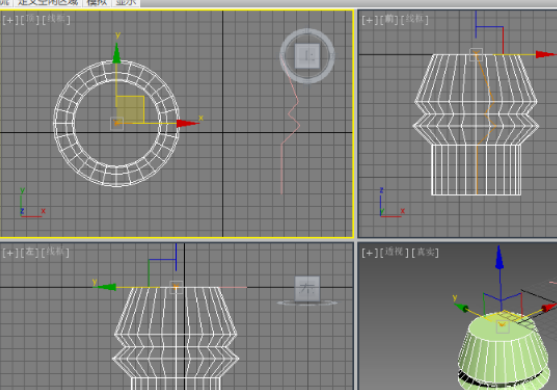Open the 顶 view label menu
The image size is (557, 390).
click(x=30, y=19)
